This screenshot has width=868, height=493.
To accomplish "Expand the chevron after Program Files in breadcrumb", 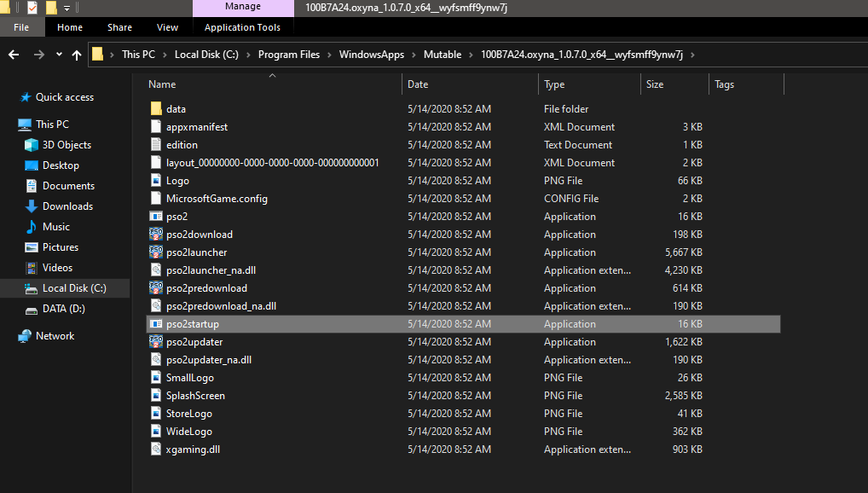I will 329,55.
